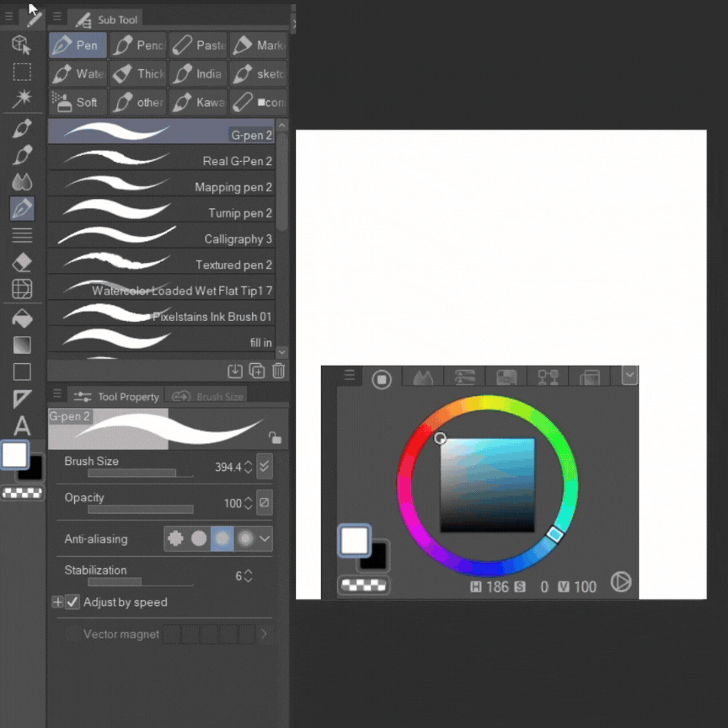Screen dimensions: 728x728
Task: Open the color palette tabs dropdown arrow
Action: (629, 376)
